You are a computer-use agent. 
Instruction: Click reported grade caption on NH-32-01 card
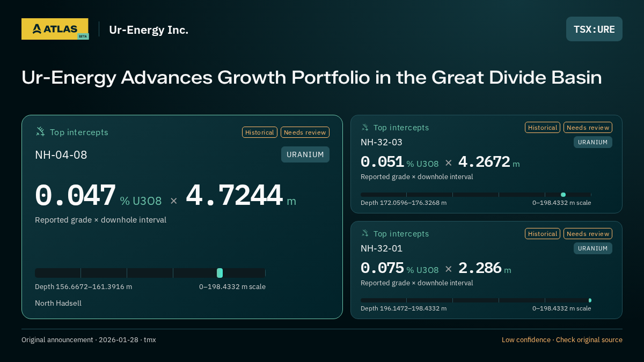[x=416, y=283]
